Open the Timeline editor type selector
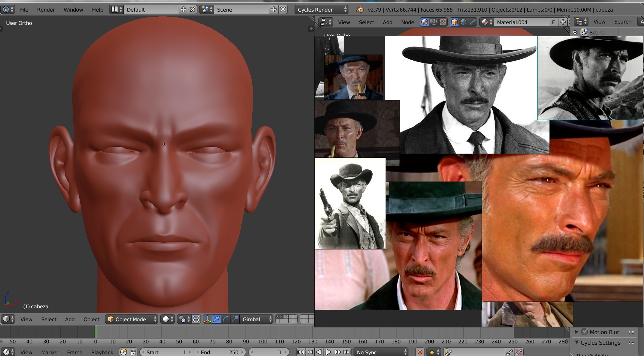644x356 pixels. pyautogui.click(x=8, y=352)
